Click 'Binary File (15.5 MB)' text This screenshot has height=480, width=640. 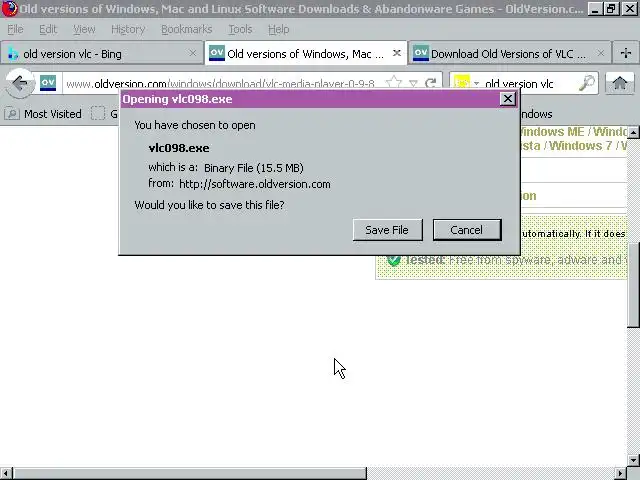254,168
